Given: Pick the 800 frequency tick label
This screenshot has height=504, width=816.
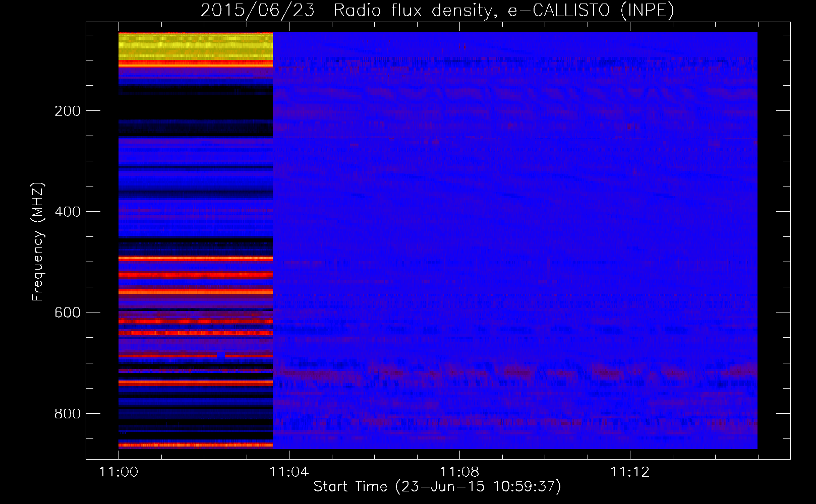Looking at the screenshot, I should (68, 413).
